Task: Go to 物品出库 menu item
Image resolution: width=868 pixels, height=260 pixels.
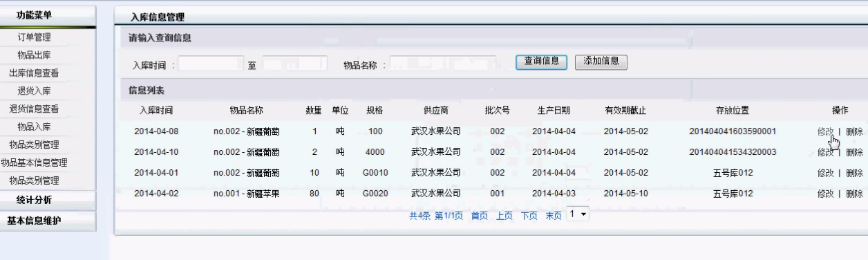Action: point(34,55)
